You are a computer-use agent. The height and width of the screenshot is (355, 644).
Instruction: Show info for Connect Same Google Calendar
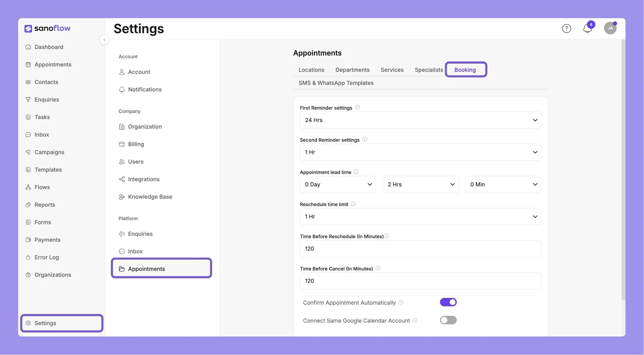[415, 320]
